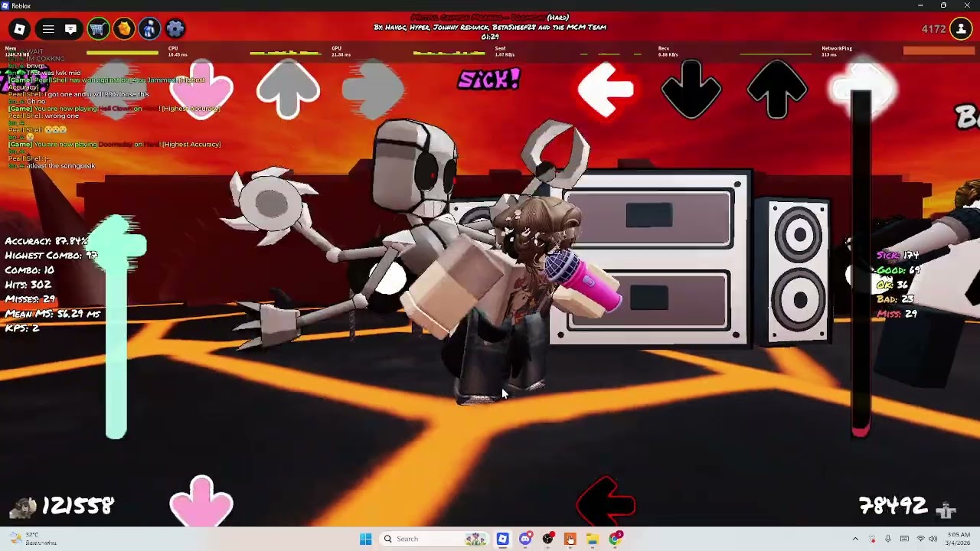Open the blue character avatar menu
Image resolution: width=980 pixels, height=551 pixels.
click(149, 29)
